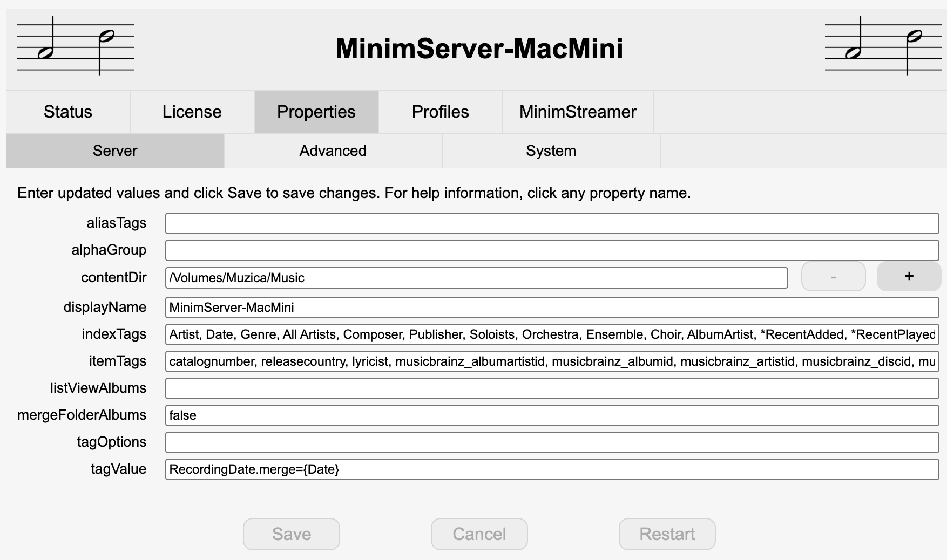Viewport: 947px width, 560px height.
Task: Switch to the Advanced sub-tab
Action: click(x=333, y=151)
